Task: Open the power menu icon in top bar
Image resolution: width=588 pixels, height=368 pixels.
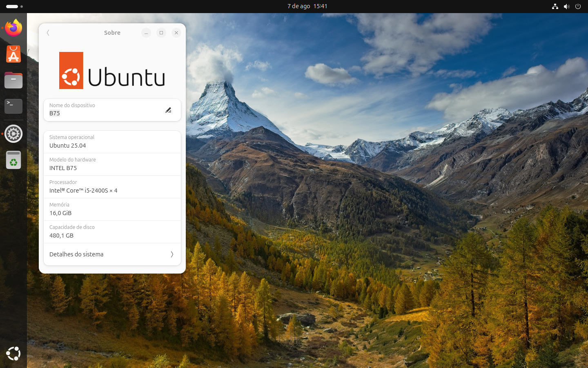Action: pos(578,6)
